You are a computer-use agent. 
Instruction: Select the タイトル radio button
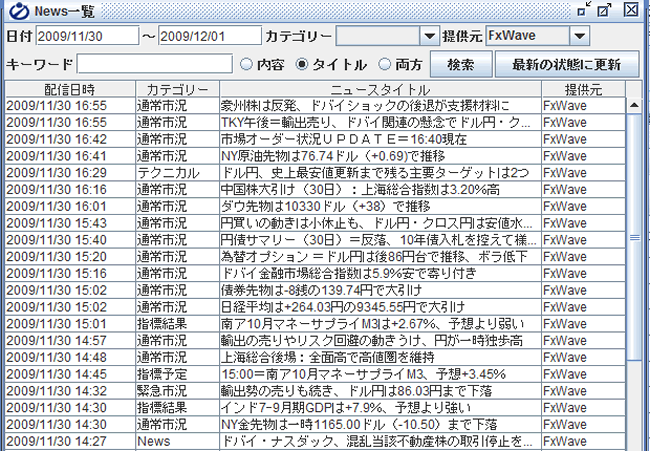point(302,64)
